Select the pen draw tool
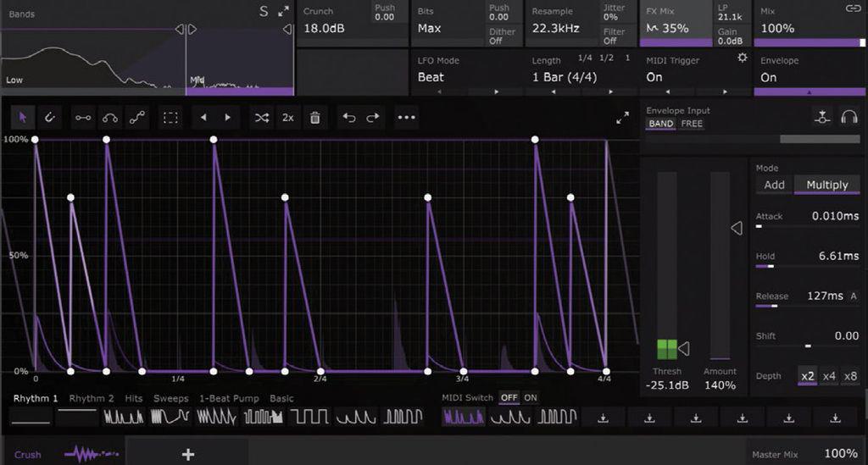This screenshot has width=868, height=465. click(50, 117)
